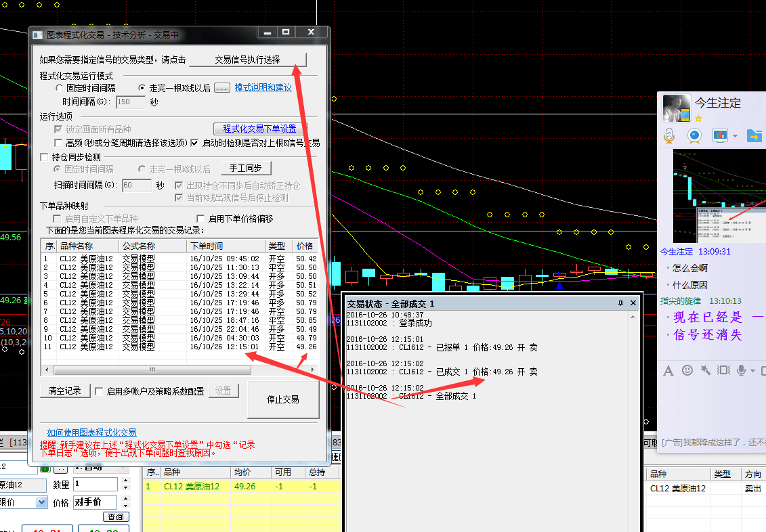Select 走完一根K线以后 run mode radio button

[x=142, y=88]
